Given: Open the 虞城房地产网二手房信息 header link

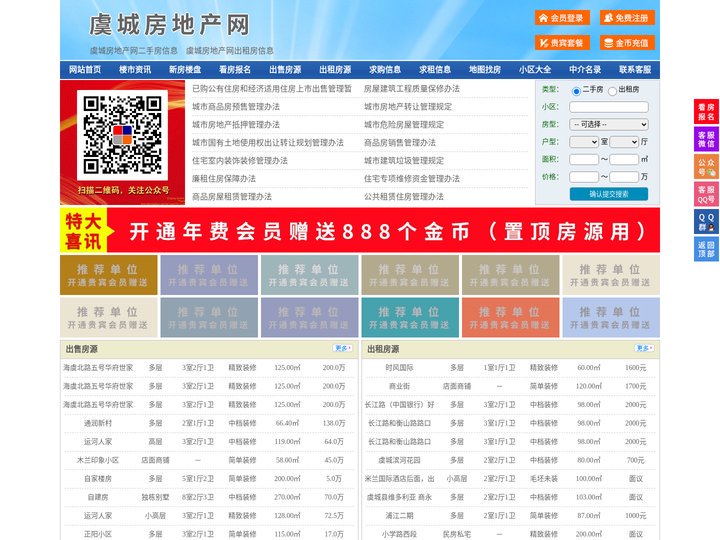Looking at the screenshot, I should (x=134, y=51).
